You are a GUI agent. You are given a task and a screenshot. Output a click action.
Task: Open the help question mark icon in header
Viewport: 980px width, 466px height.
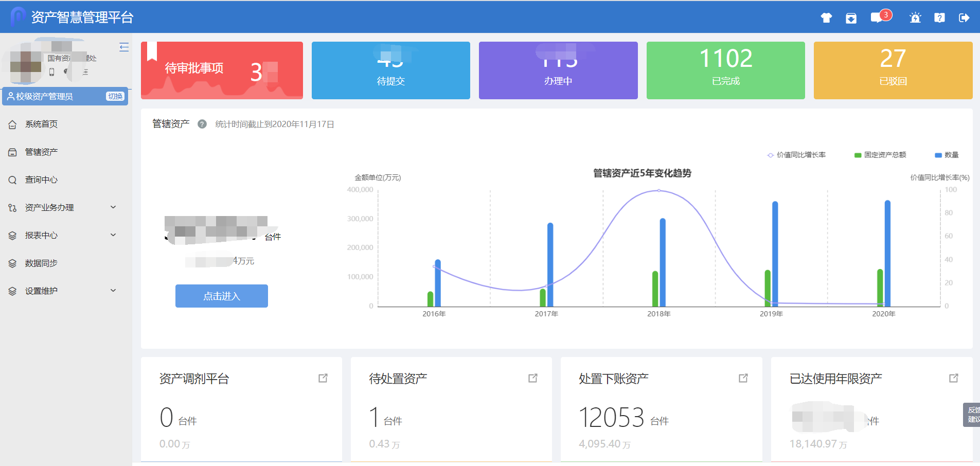pos(939,18)
